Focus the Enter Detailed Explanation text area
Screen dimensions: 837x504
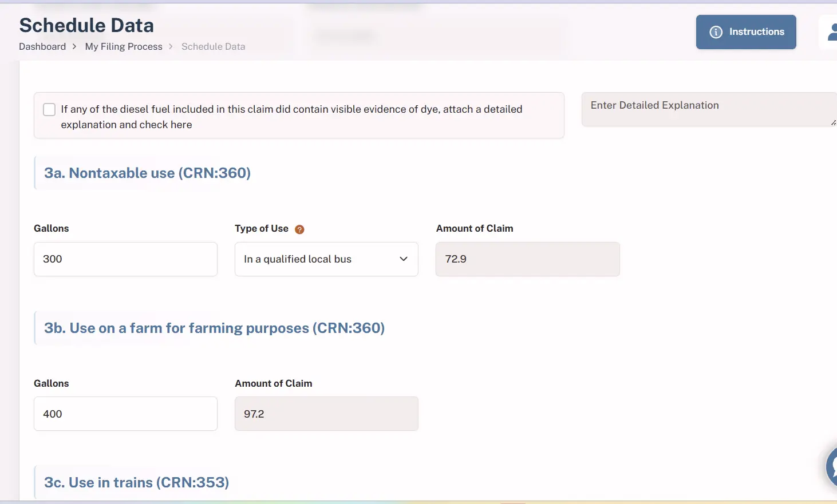(709, 109)
